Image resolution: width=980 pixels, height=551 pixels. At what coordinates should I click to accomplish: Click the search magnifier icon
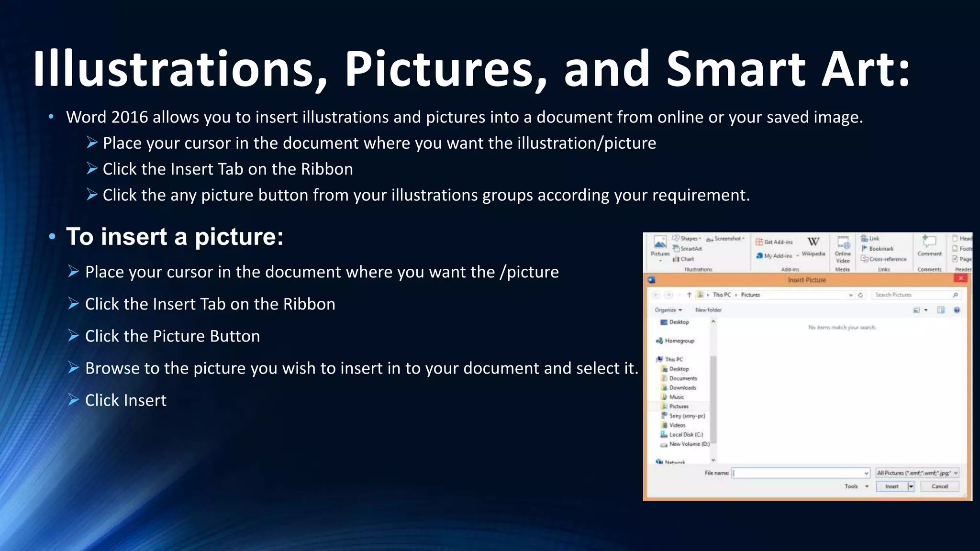955,295
